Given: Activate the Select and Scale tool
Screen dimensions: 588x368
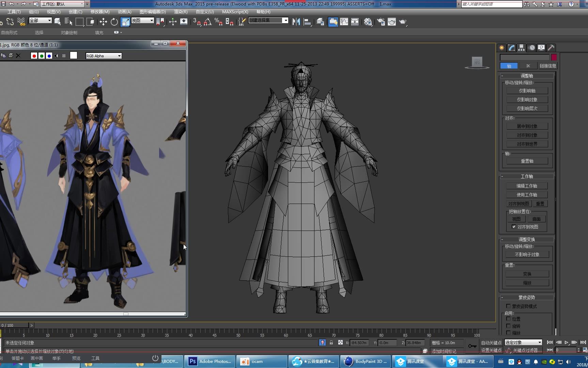Looking at the screenshot, I should [x=125, y=22].
